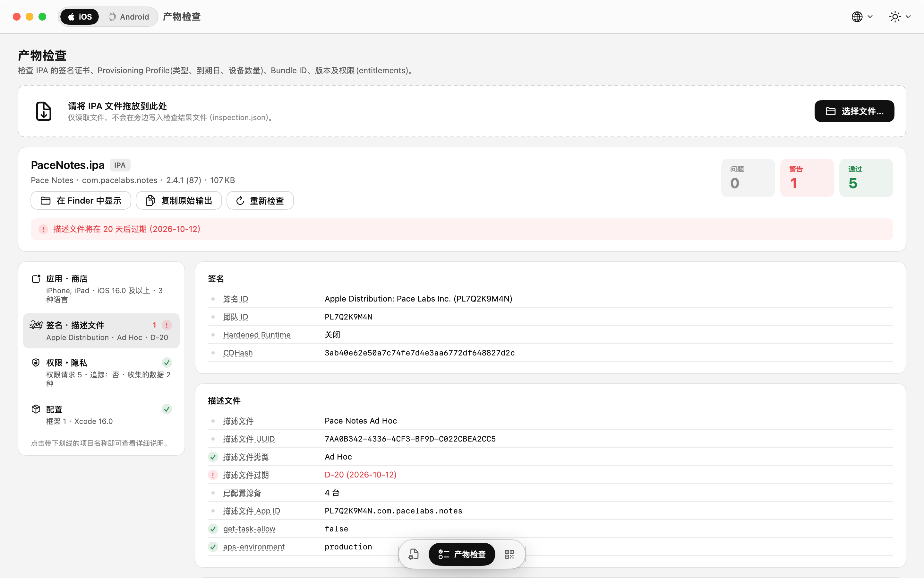This screenshot has width=924, height=578.
Task: Click the shield icon beside 权限·隐私
Action: click(x=36, y=363)
